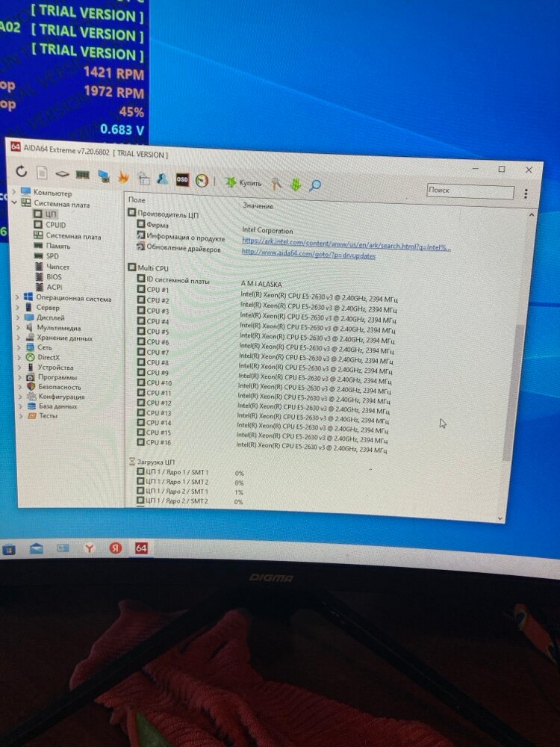Select the ID системной платы row
The height and width of the screenshot is (747, 560).
pos(209,282)
